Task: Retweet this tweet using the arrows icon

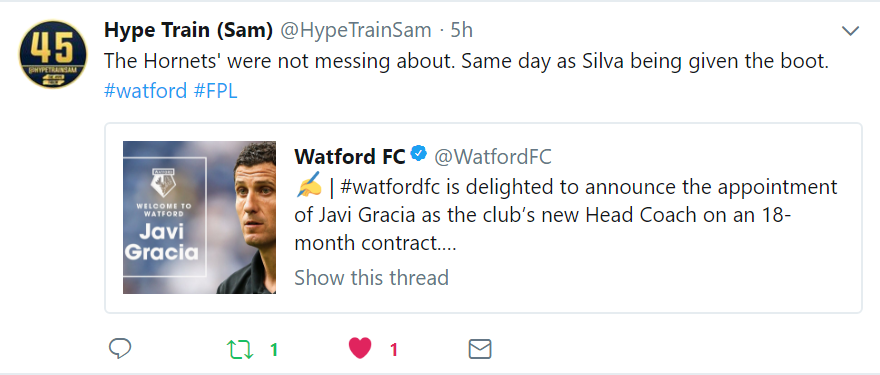Action: 240,350
